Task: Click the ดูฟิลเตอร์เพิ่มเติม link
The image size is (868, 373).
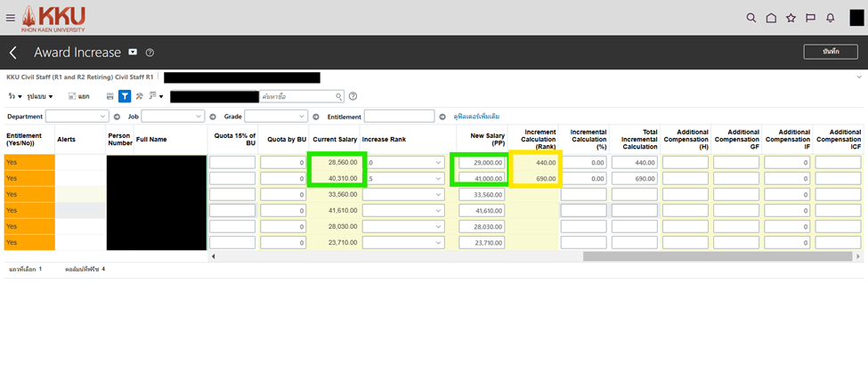Action: point(476,117)
